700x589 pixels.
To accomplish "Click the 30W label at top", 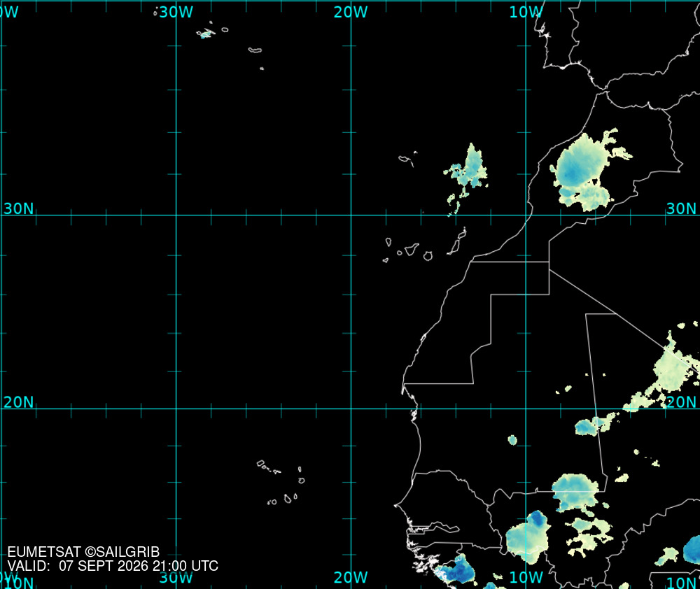I will (176, 12).
